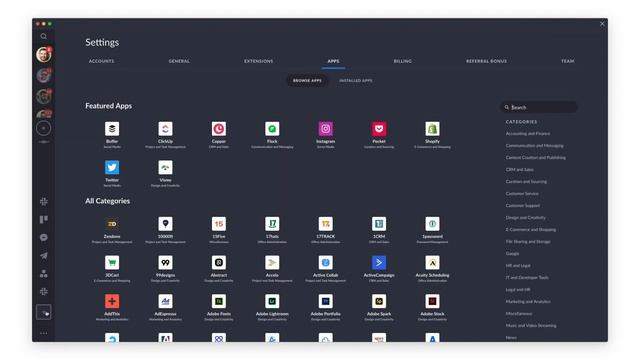The width and height of the screenshot is (640, 360).
Task: Switch to the Team tab
Action: point(568,61)
